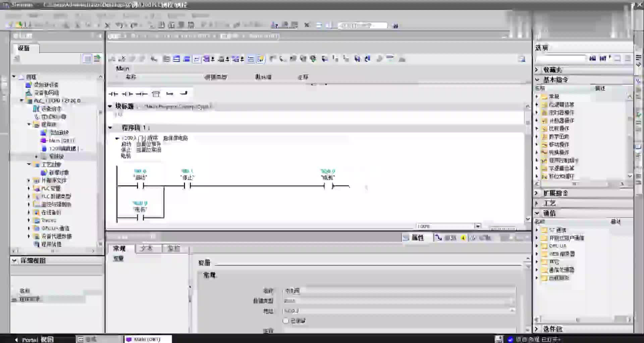Click the instructions search input field
644x343 pixels.
coord(561,58)
